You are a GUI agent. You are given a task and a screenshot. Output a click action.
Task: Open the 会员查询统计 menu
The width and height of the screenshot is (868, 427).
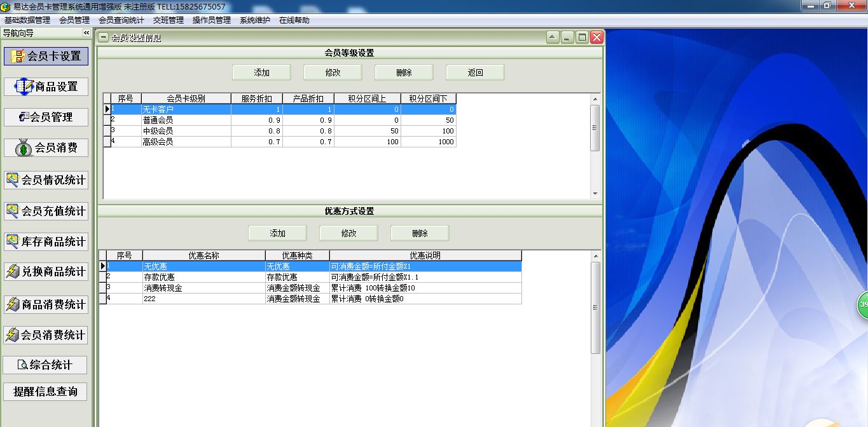121,20
